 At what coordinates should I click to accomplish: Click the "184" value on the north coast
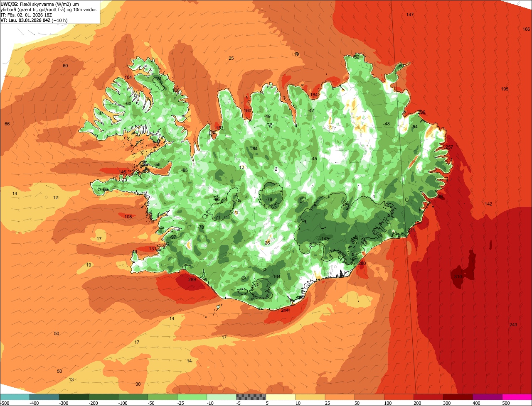[x=314, y=95]
